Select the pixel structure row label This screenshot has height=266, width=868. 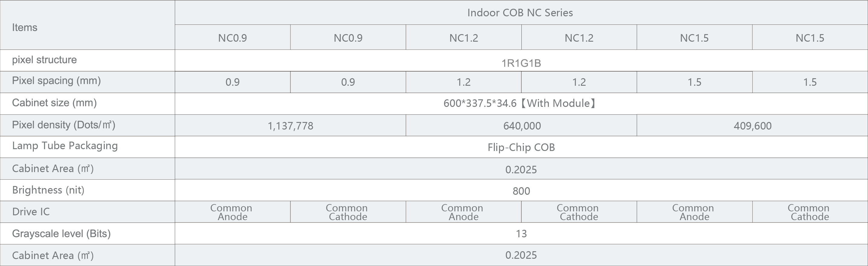tap(44, 60)
